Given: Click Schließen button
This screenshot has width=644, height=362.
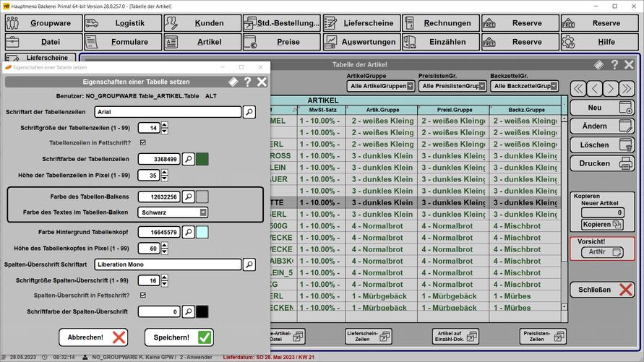Looking at the screenshot, I should 602,290.
